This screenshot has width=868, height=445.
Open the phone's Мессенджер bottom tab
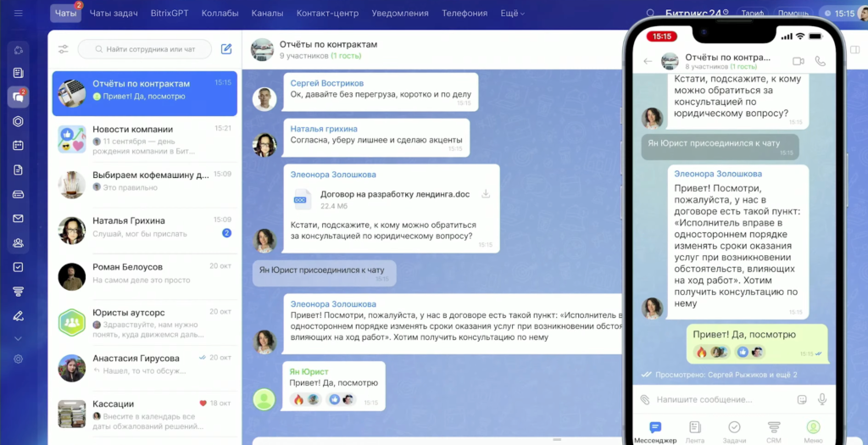pyautogui.click(x=655, y=431)
